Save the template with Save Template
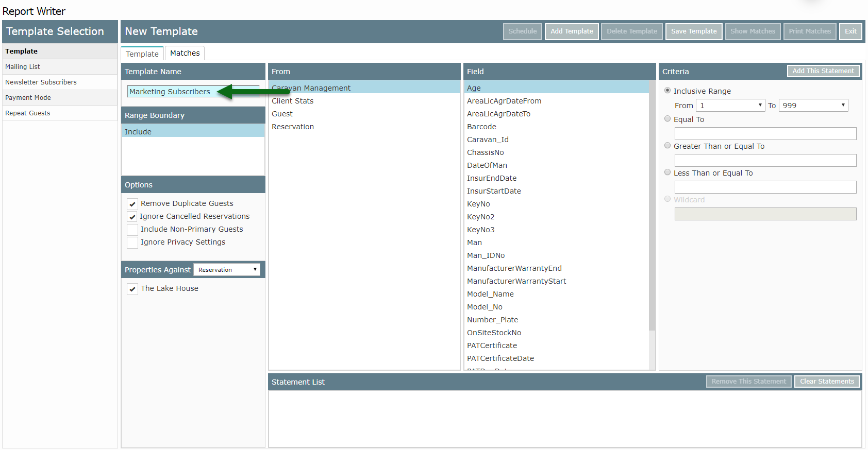 click(694, 31)
